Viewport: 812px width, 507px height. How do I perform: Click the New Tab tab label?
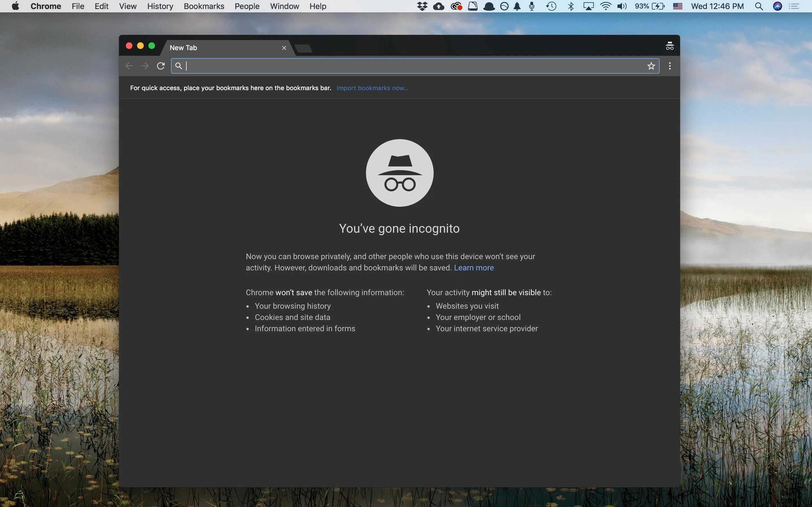183,47
